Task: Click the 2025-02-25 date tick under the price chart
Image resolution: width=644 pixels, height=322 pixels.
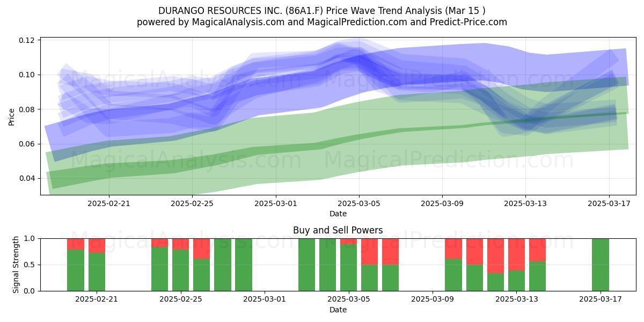Action: (192, 203)
